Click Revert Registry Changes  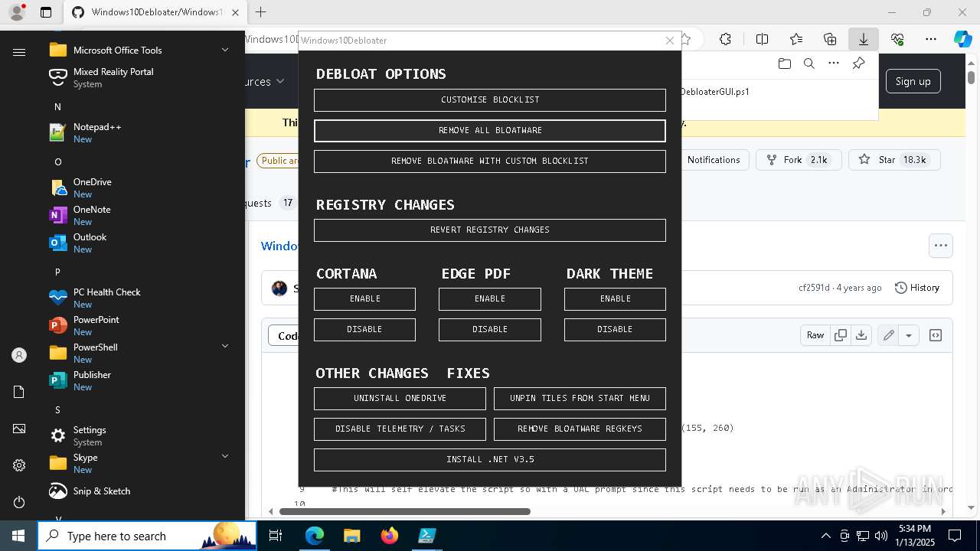[490, 230]
